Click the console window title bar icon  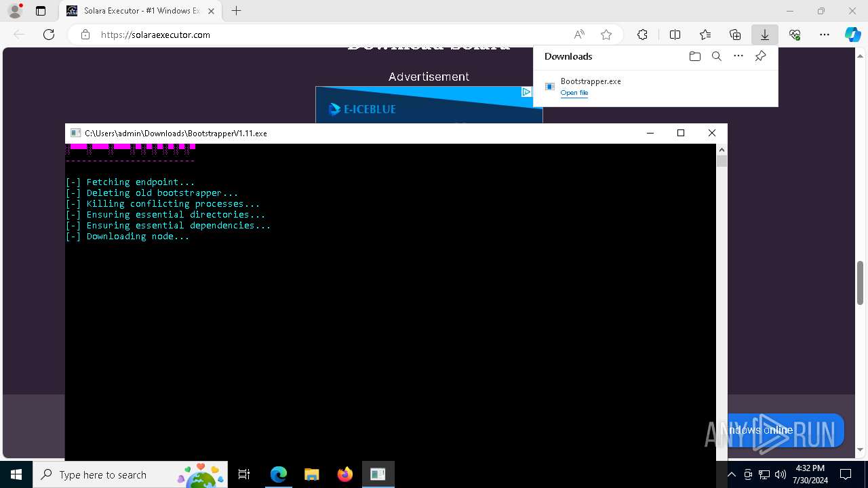[x=76, y=134]
